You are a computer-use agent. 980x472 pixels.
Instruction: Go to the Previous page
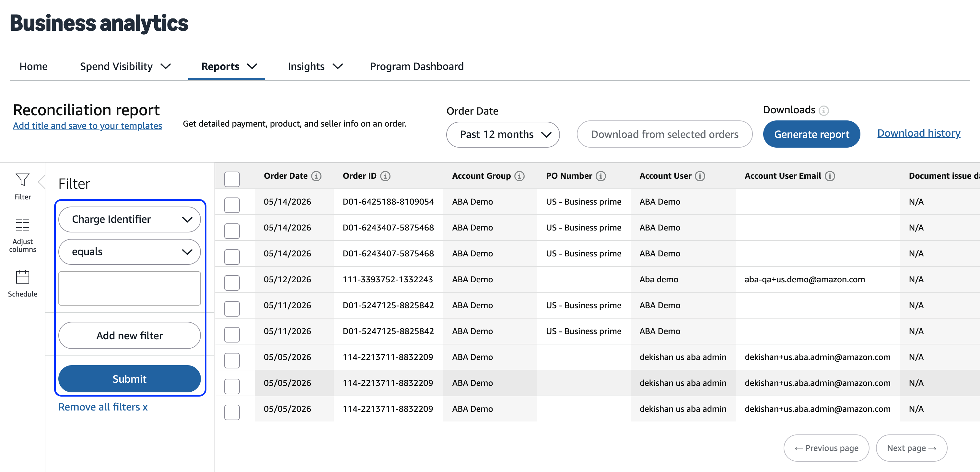[x=826, y=448]
